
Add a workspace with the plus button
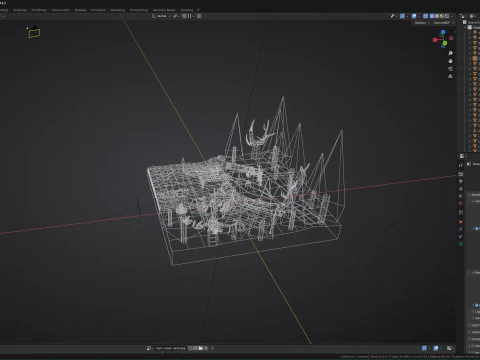tap(199, 10)
